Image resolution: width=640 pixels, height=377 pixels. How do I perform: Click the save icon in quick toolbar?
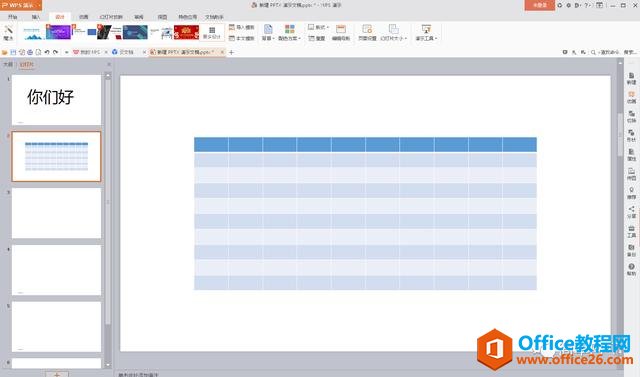pos(13,52)
